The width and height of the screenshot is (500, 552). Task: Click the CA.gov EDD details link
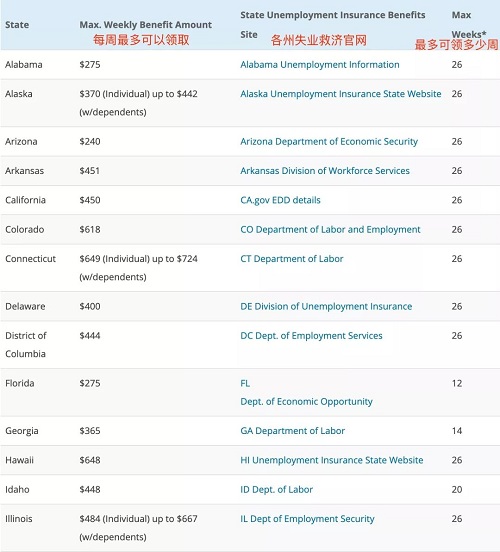pyautogui.click(x=280, y=200)
